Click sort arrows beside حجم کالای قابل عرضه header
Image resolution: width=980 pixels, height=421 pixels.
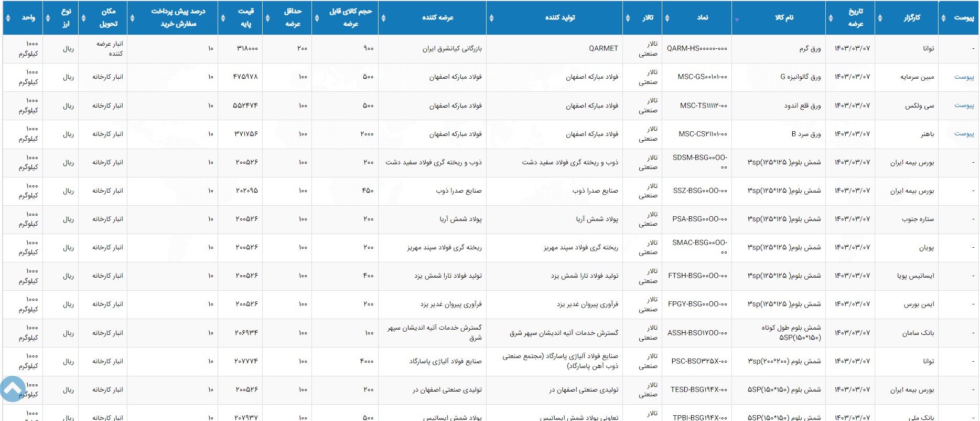(x=317, y=18)
